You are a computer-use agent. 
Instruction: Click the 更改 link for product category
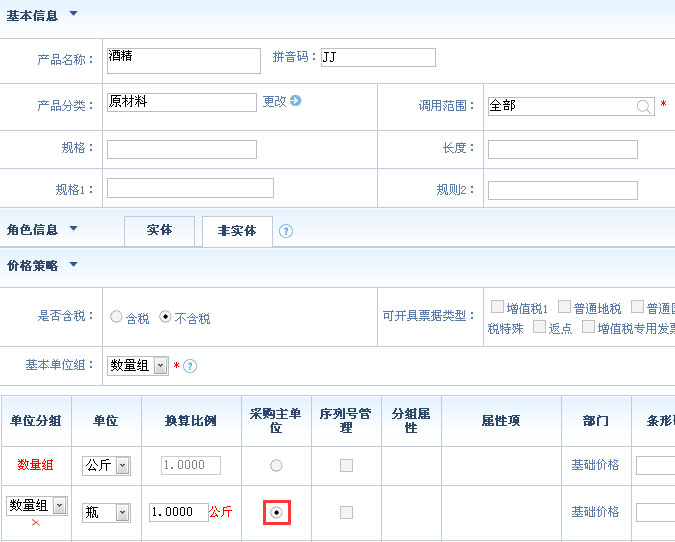click(x=274, y=101)
